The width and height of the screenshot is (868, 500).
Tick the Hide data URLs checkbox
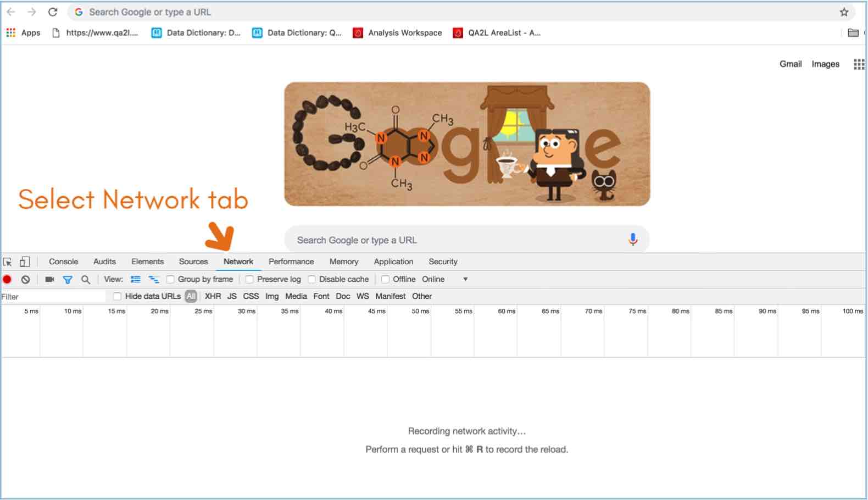pos(117,297)
